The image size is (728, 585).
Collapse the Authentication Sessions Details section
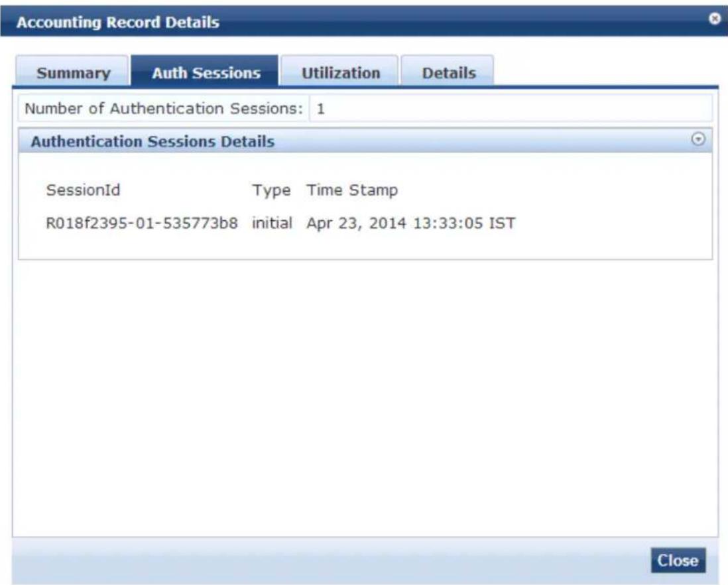tap(698, 139)
